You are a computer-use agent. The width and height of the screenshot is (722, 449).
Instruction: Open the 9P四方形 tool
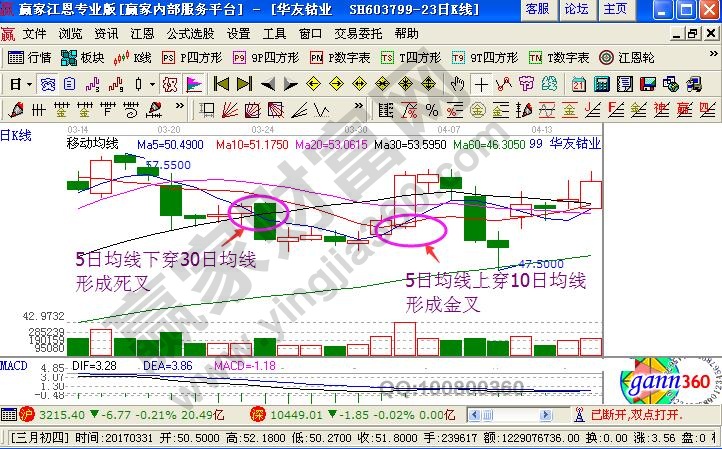click(263, 57)
